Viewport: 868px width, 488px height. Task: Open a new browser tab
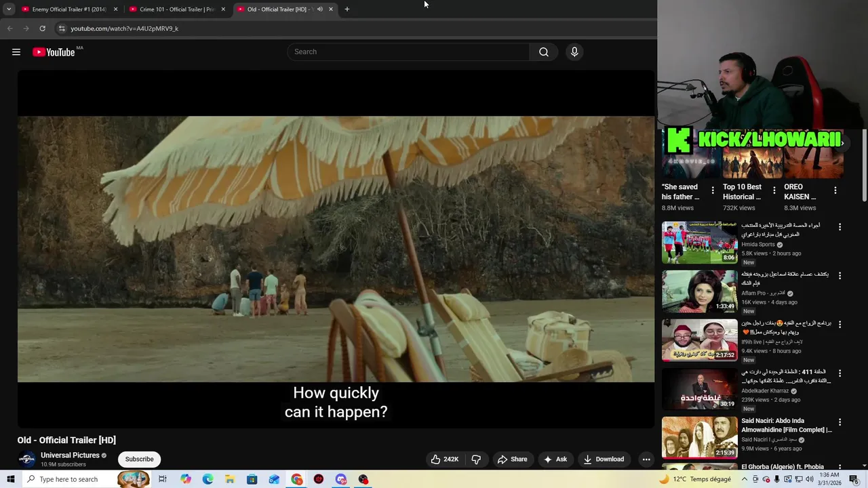click(x=347, y=9)
